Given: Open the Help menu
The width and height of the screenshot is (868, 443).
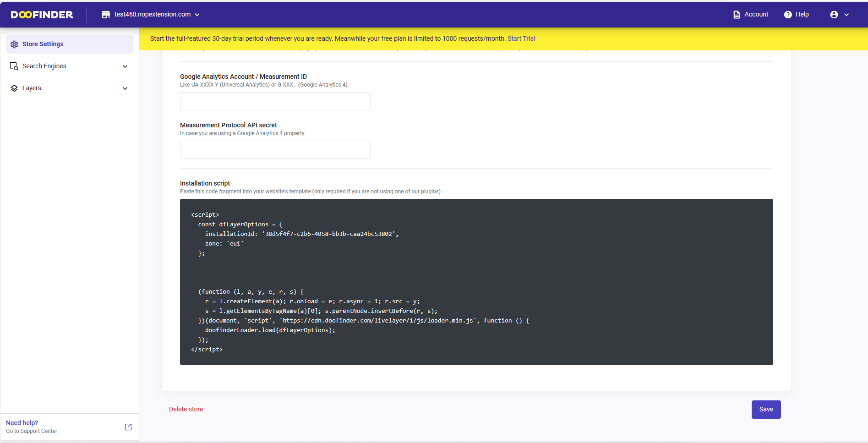Looking at the screenshot, I should coord(797,15).
